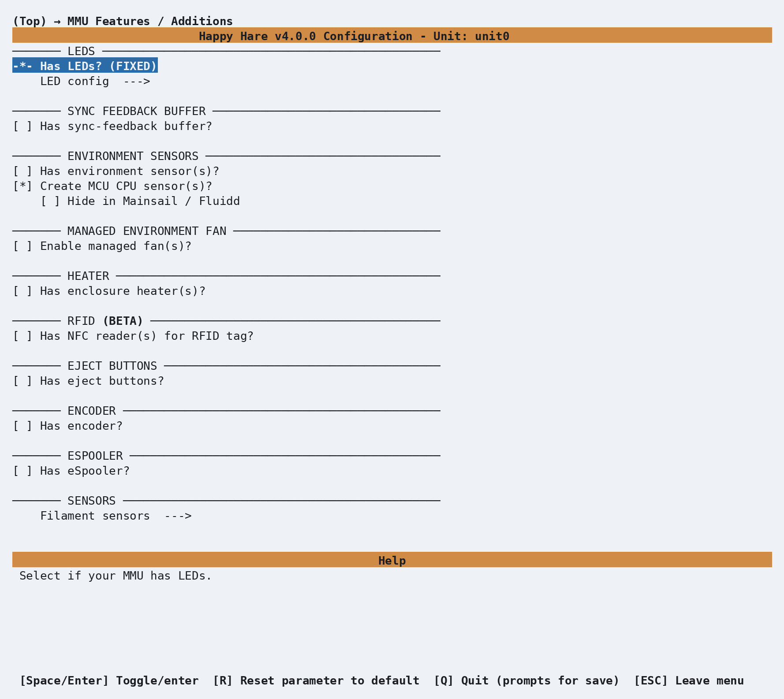Click the 'LEDS' section heading
The width and height of the screenshot is (784, 699).
pos(81,51)
